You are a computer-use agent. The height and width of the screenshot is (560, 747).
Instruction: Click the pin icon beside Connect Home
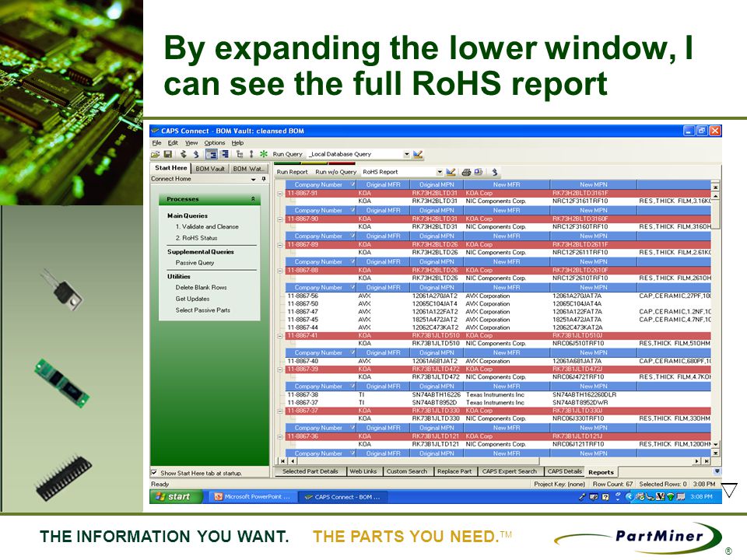tap(264, 179)
